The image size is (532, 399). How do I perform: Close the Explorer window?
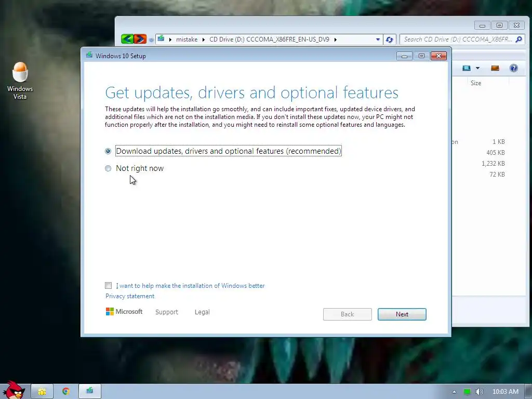pyautogui.click(x=517, y=25)
